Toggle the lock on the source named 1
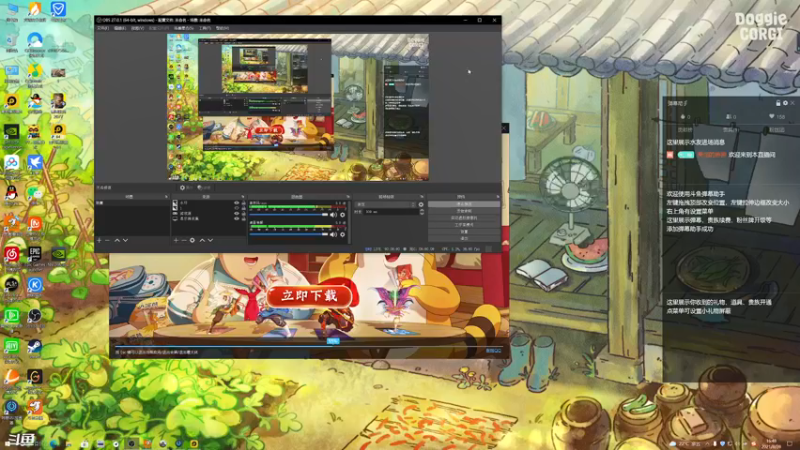The height and width of the screenshot is (450, 800). pos(243,208)
